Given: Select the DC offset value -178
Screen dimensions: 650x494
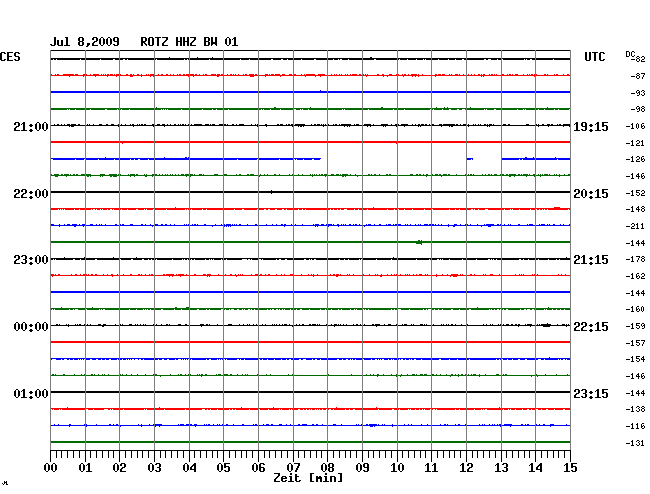Looking at the screenshot, I should [635, 259].
